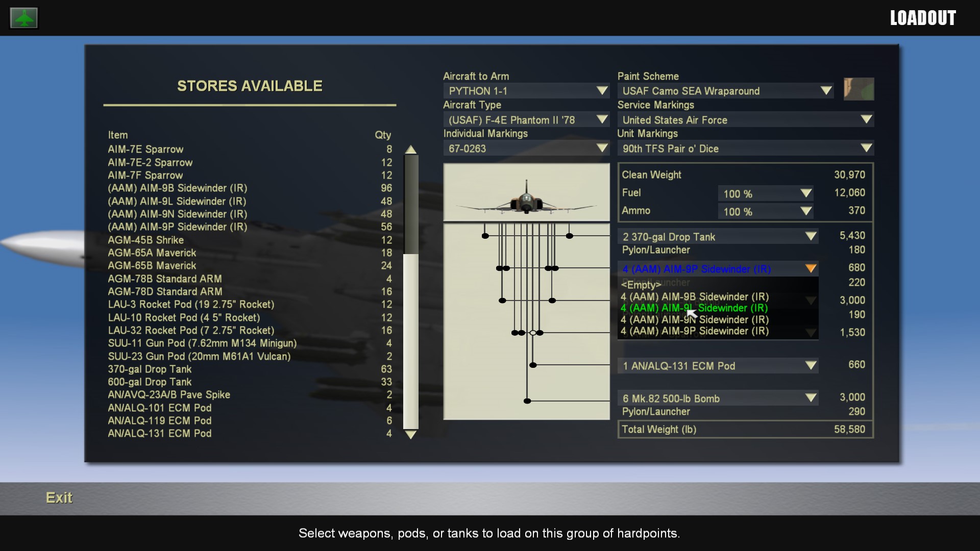The image size is (980, 551).
Task: Select AGM-65B Maverick in stores list
Action: coord(250,266)
